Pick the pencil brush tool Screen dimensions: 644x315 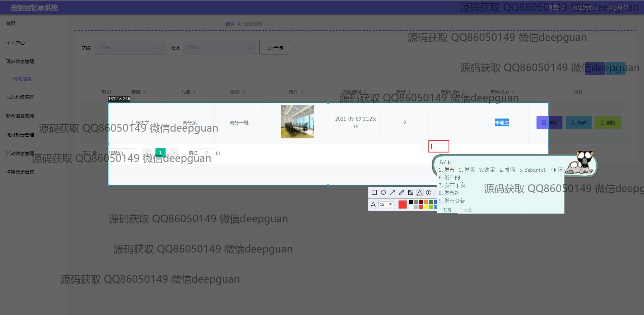tap(401, 192)
